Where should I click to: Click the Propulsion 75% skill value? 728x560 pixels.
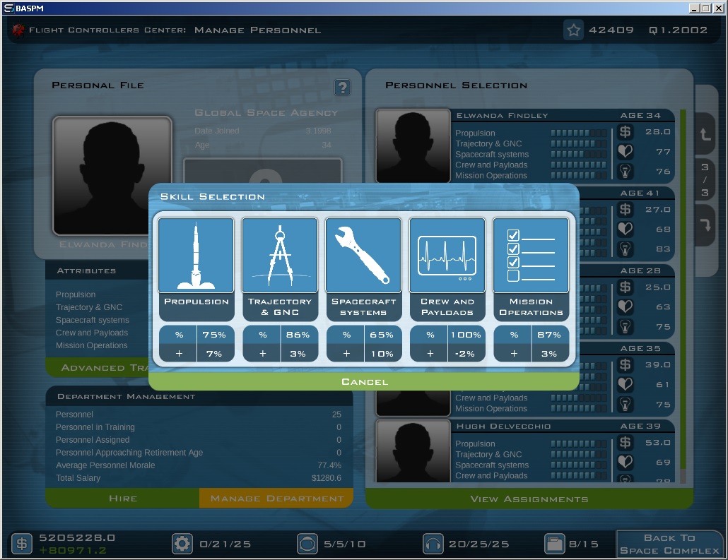[214, 335]
